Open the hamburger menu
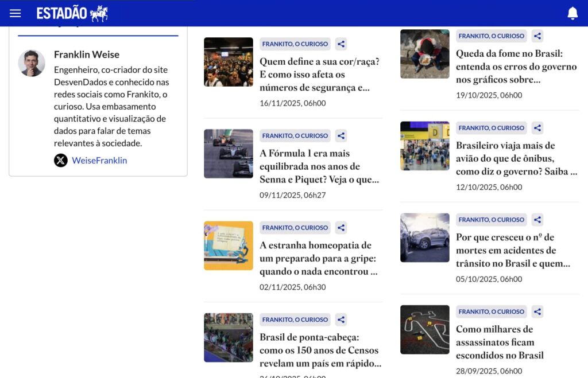The width and height of the screenshot is (588, 378). [x=15, y=13]
